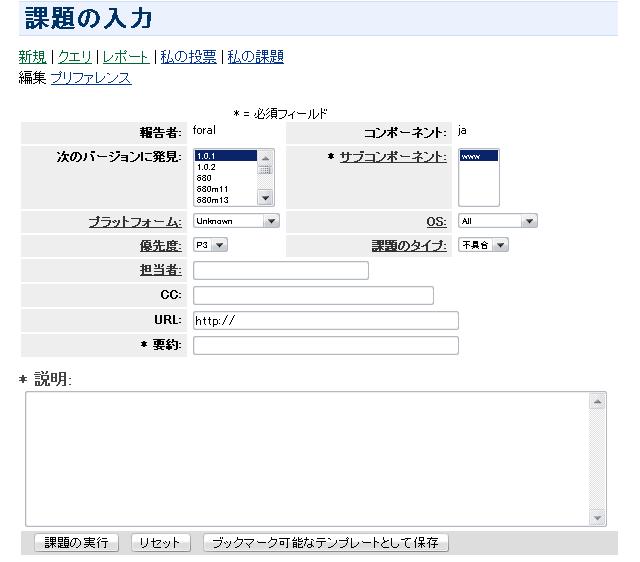Open 私の投票 link
Screen dimensions: 640x562
[x=188, y=57]
